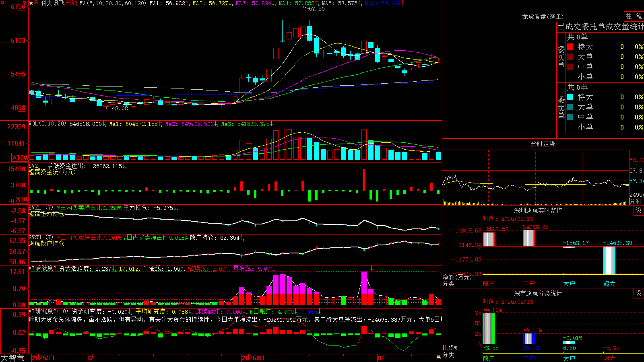The width and height of the screenshot is (644, 362).
Task: Click the AI研究度2(10) indicator name
Action: click(x=48, y=311)
